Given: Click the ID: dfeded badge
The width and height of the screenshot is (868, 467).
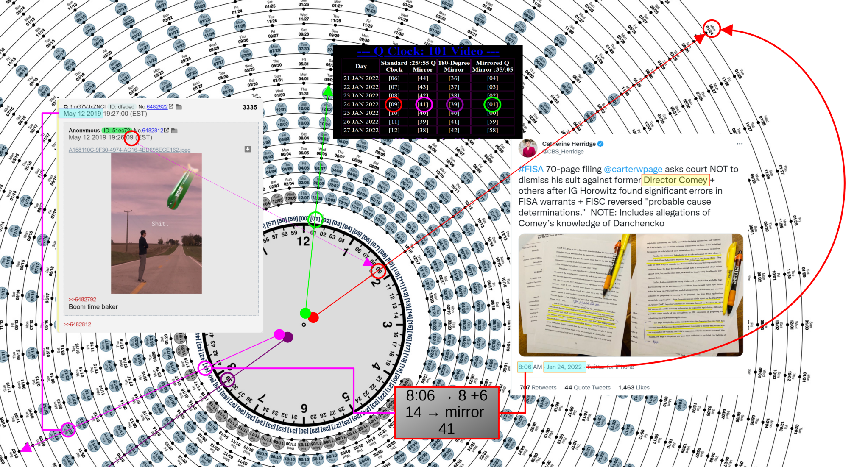Looking at the screenshot, I should point(122,107).
